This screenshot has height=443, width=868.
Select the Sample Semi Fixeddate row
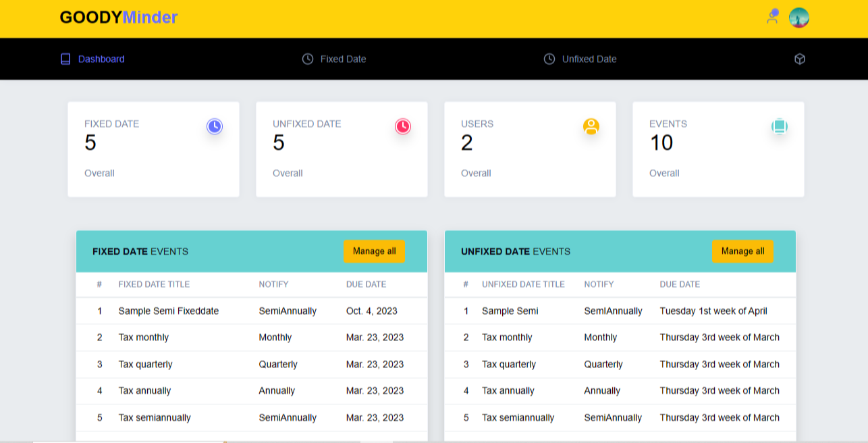pos(167,311)
